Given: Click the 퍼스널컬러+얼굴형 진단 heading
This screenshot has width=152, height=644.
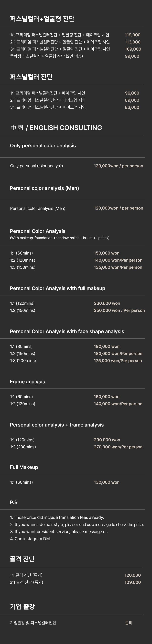Looking at the screenshot, I should (42, 19).
